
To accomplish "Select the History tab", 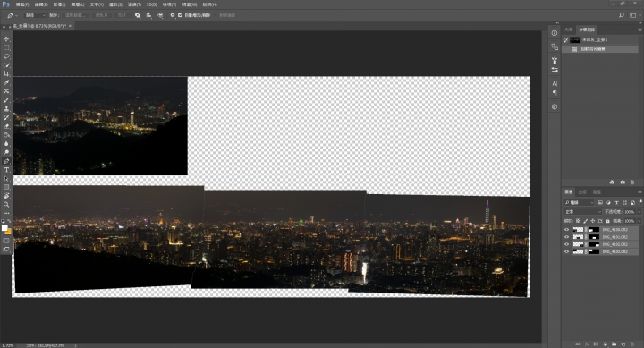I will click(x=587, y=30).
